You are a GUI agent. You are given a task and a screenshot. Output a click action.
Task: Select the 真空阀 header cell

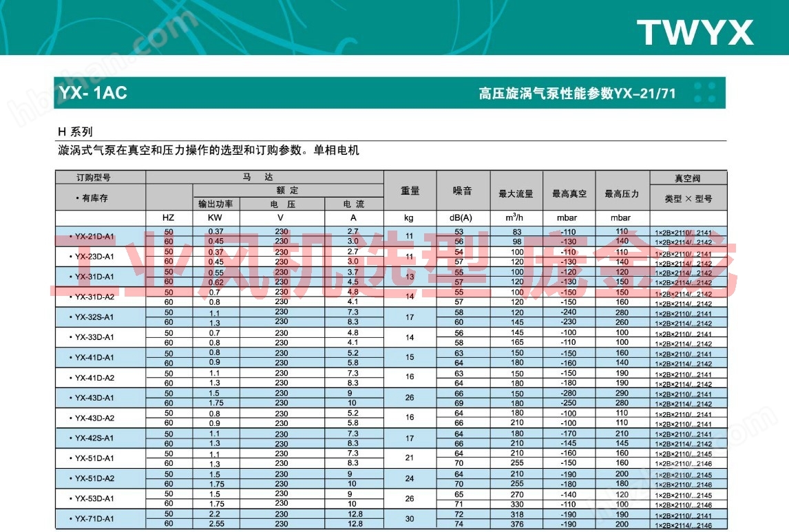coord(687,178)
